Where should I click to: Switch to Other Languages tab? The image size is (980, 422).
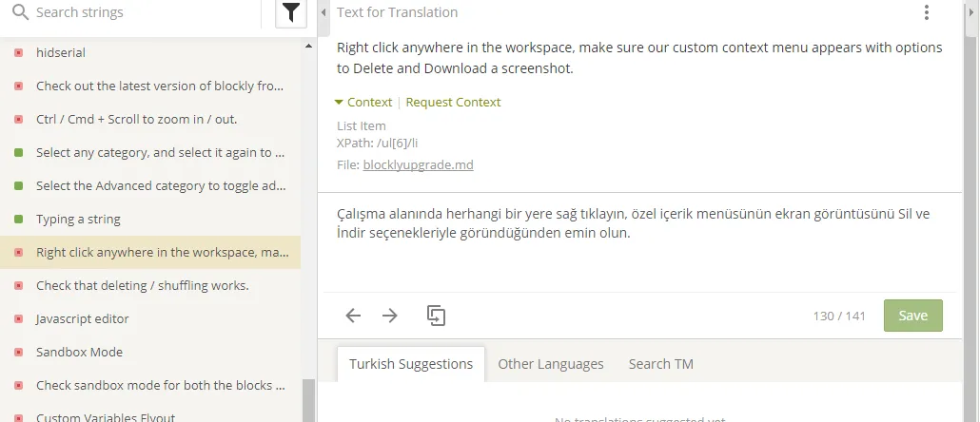[x=551, y=364]
